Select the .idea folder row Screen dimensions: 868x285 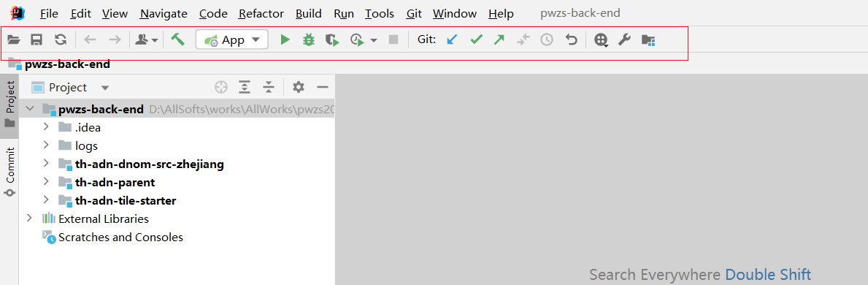coord(177,128)
